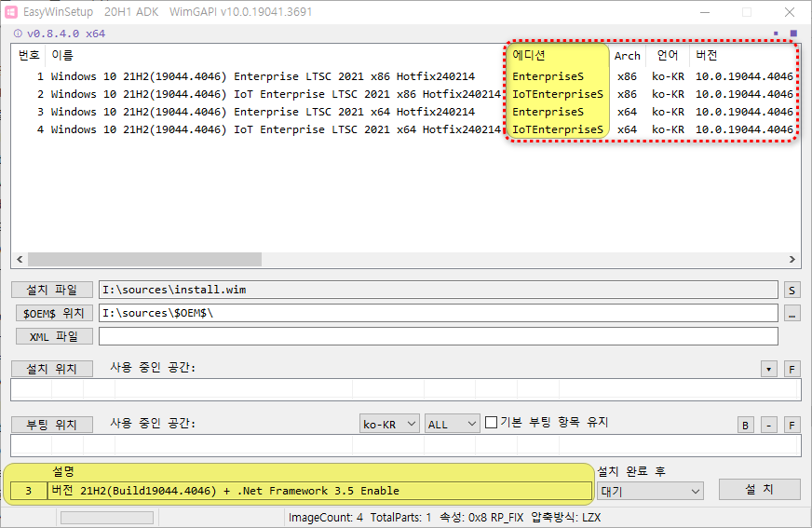This screenshot has width=812, height=528.
Task: Click the $OEM$ 위치 button
Action: point(54,313)
